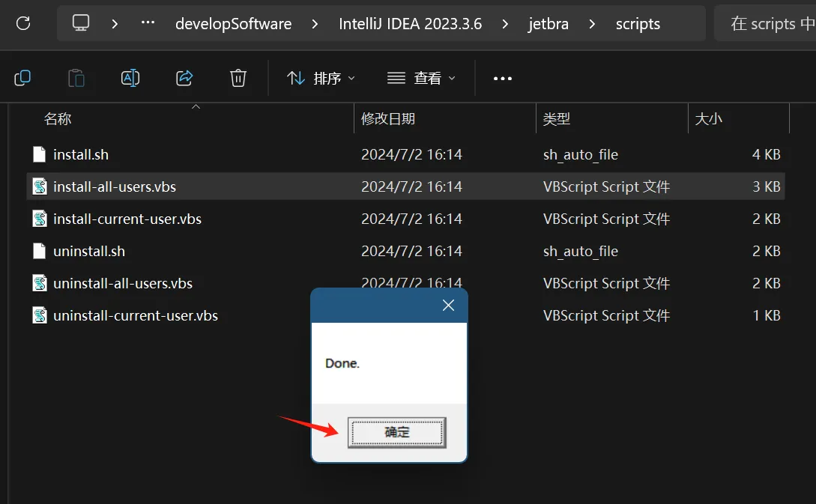816x504 pixels.
Task: Go to developSoftware folder in breadcrumb
Action: (x=233, y=24)
